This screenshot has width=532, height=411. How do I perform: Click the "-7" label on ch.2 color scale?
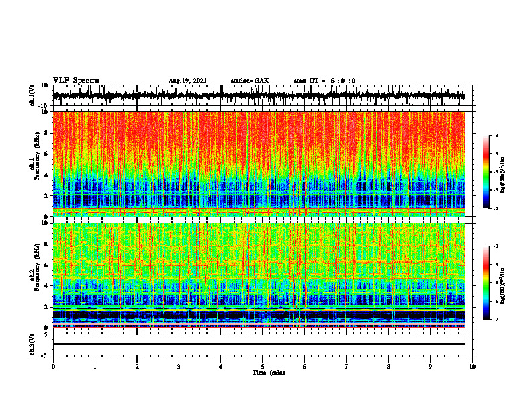495,319
